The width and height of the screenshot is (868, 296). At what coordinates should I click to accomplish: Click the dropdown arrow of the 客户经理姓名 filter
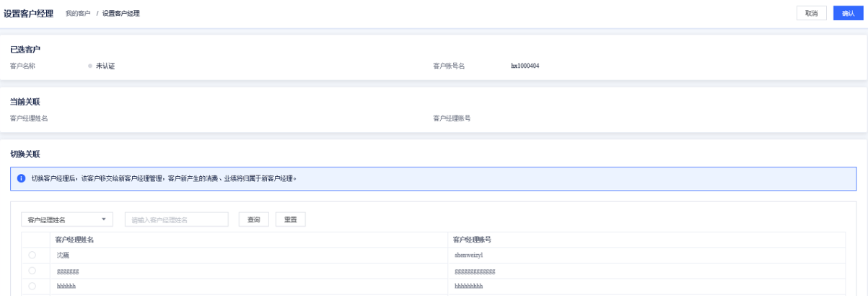coord(103,219)
